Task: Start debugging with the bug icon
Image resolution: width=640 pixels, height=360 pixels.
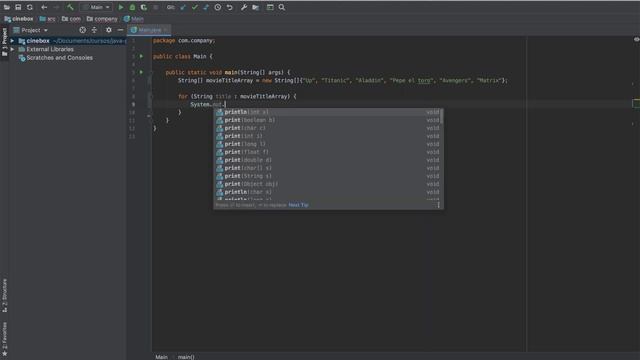Action: coord(132,7)
